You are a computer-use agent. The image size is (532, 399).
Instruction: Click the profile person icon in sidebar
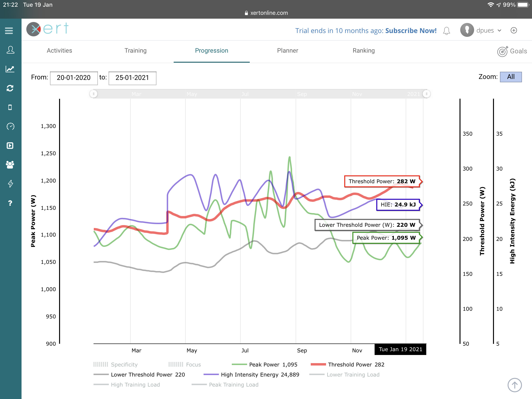pos(10,50)
